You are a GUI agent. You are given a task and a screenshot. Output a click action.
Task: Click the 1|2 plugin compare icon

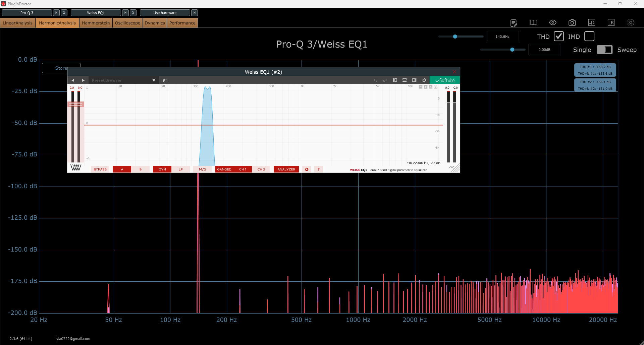[592, 22]
